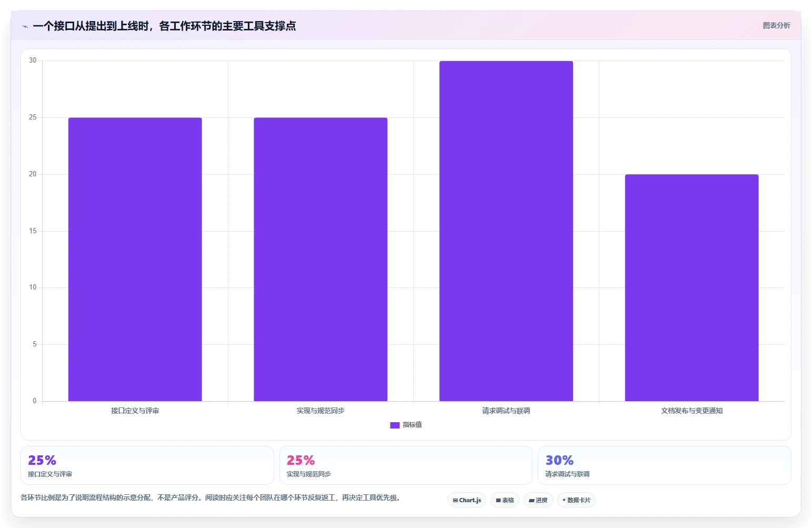
Task: Open the 25% 接口定义与评审 stat card
Action: pyautogui.click(x=147, y=465)
